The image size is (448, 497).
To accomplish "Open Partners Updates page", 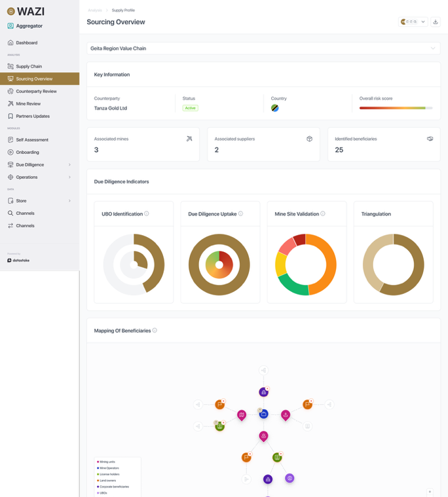I will click(40, 116).
